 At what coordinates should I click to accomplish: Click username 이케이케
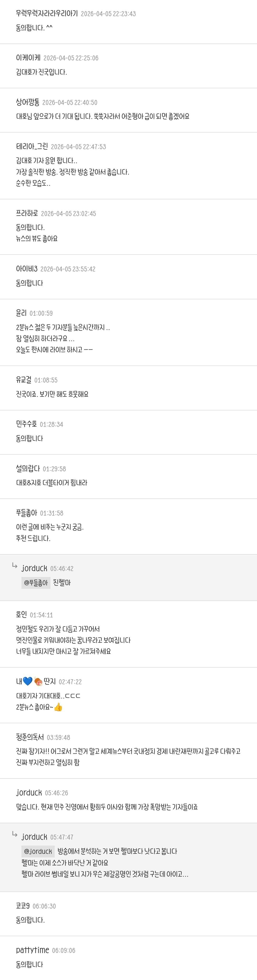tap(28, 58)
